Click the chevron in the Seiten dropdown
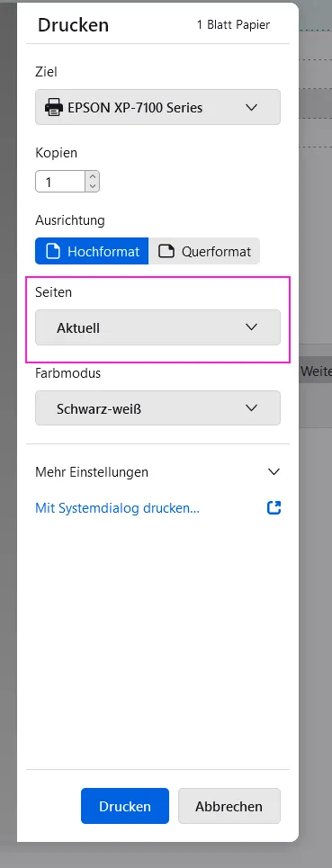This screenshot has height=868, width=332. pyautogui.click(x=252, y=327)
